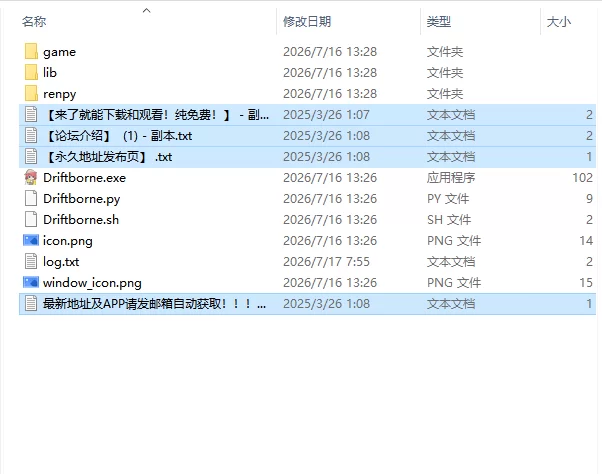Click the icon.png image icon

tap(31, 241)
